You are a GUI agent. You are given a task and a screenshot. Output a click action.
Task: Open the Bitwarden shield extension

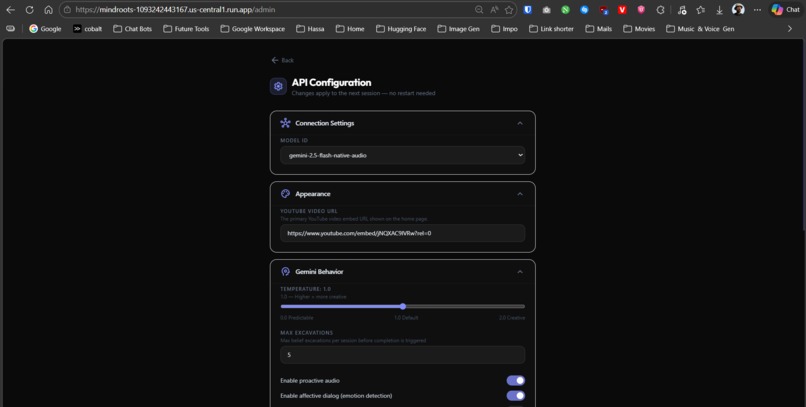pos(527,10)
